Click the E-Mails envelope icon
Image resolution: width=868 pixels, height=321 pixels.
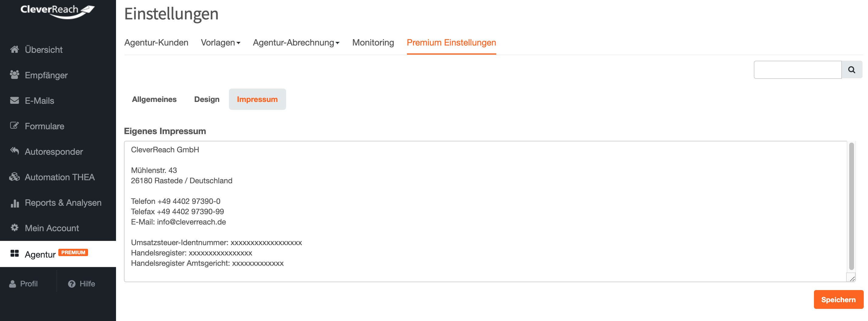(x=15, y=100)
